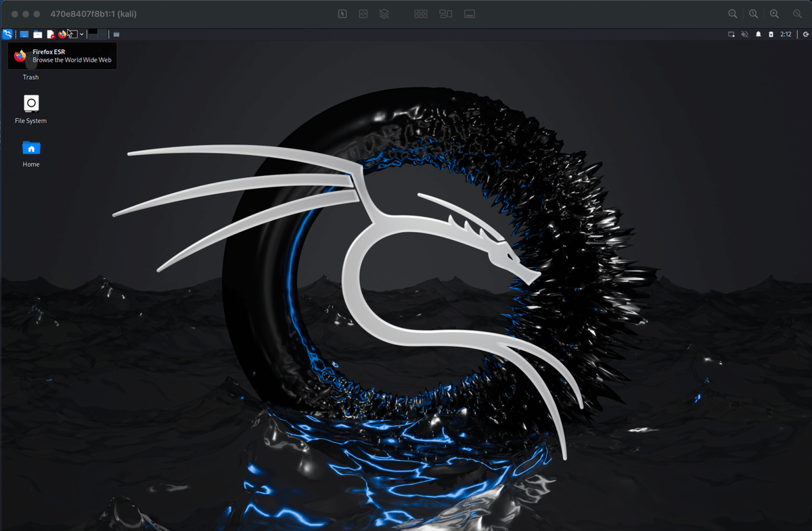Open the battery power manager icon
Screen dimensions: 812x531
(771, 34)
